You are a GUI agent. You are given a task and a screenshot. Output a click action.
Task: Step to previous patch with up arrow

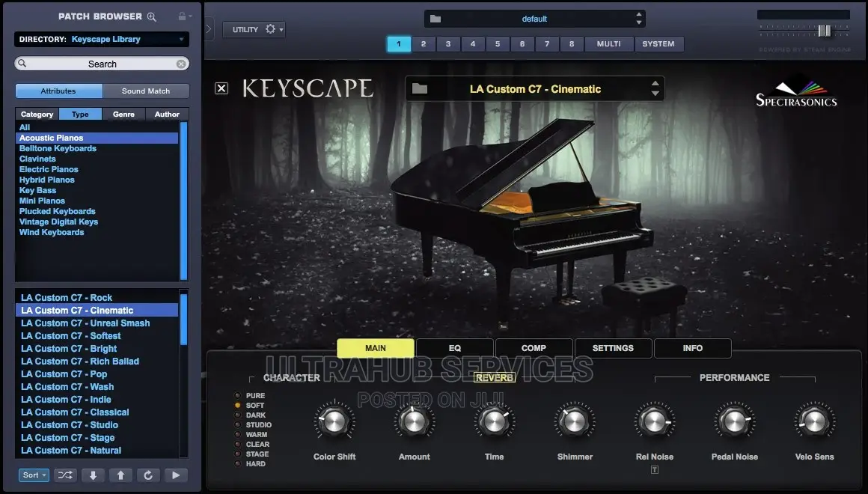pyautogui.click(x=120, y=475)
